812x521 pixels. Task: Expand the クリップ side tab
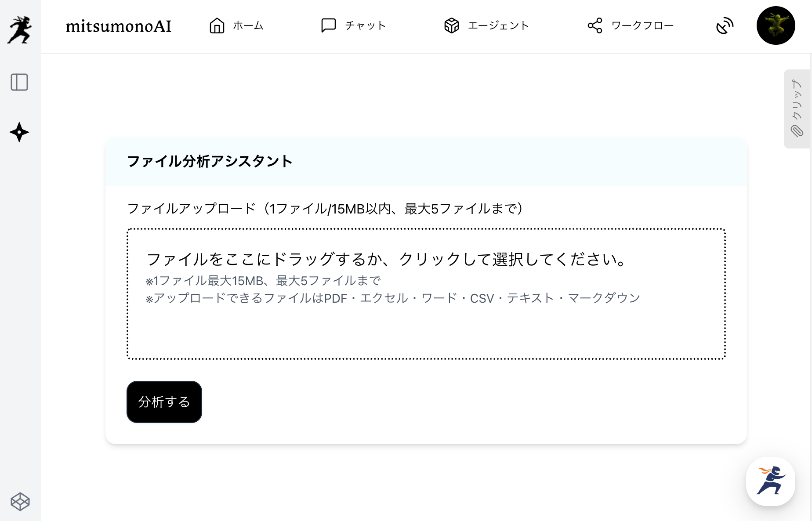tap(797, 100)
